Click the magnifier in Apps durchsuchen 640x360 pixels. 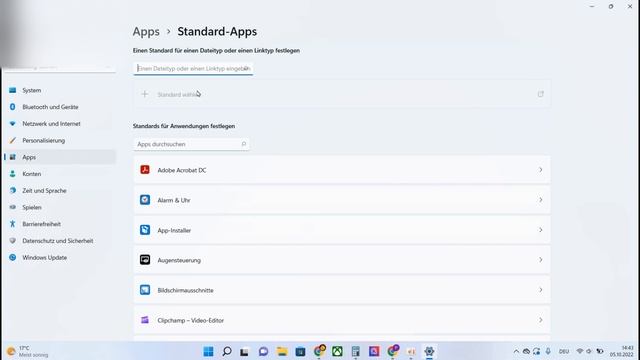click(244, 144)
